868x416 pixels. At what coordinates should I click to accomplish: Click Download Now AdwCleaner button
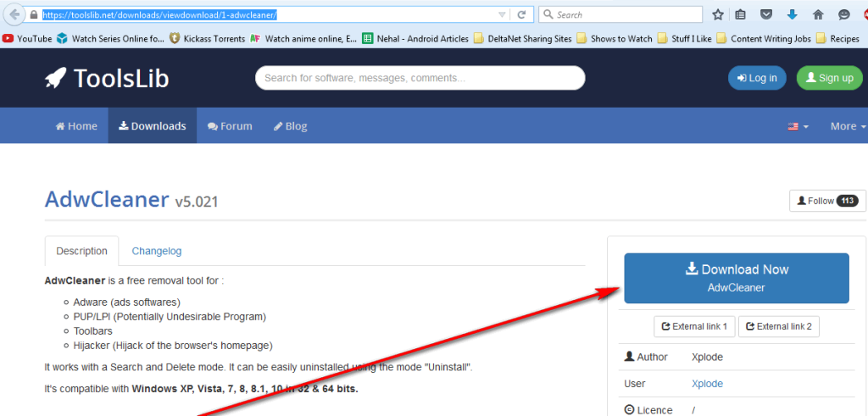click(737, 278)
